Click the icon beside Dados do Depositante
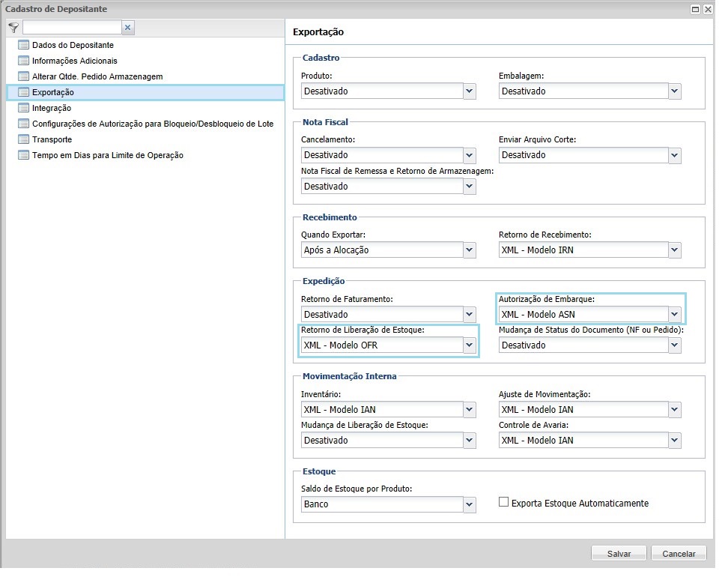The height and width of the screenshot is (577, 728). 22,45
